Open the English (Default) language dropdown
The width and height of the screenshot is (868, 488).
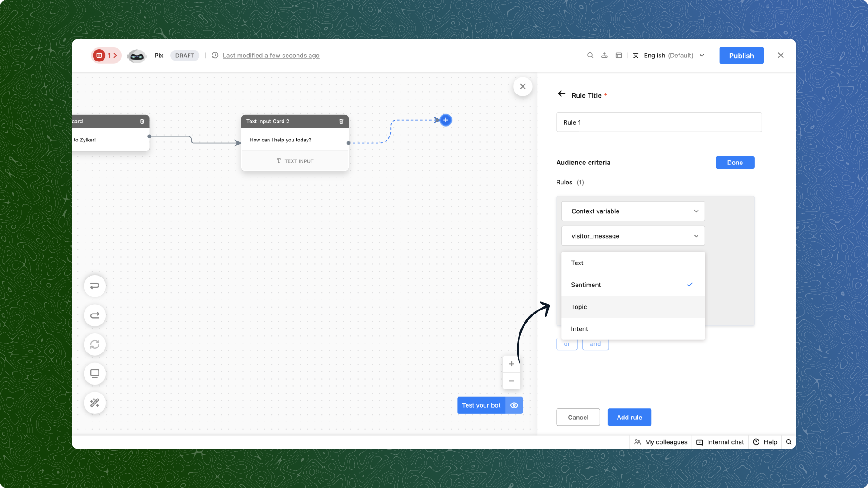[x=669, y=56]
